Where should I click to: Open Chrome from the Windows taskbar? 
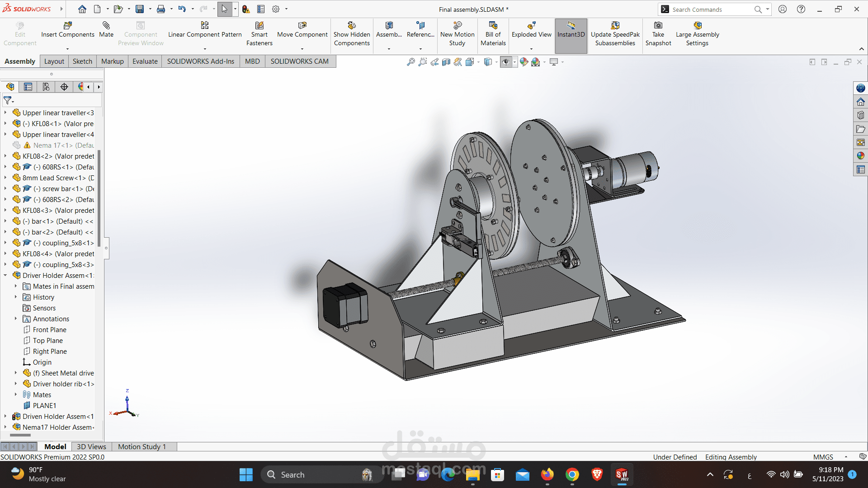572,474
